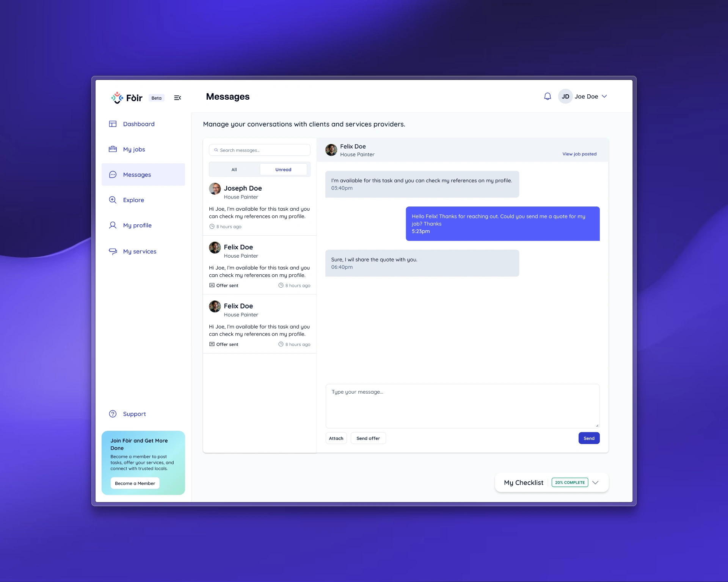Image resolution: width=728 pixels, height=582 pixels.
Task: Click Felix Doe avatar in chat header
Action: [331, 150]
